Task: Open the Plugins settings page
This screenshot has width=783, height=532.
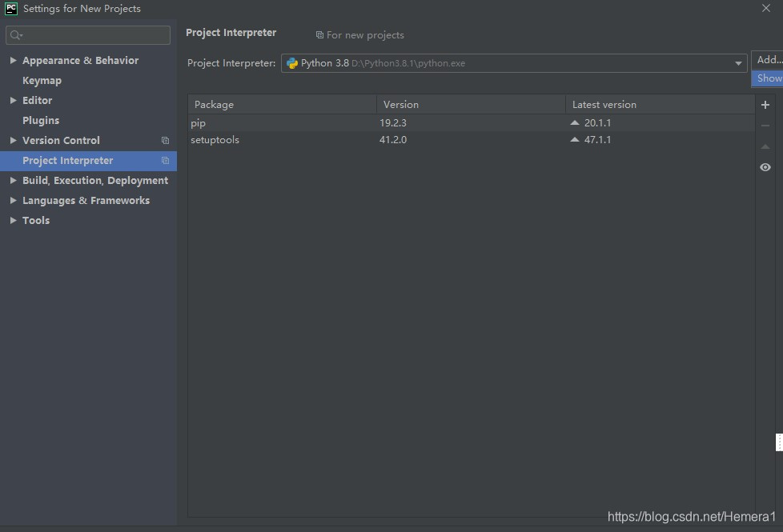Action: click(41, 120)
